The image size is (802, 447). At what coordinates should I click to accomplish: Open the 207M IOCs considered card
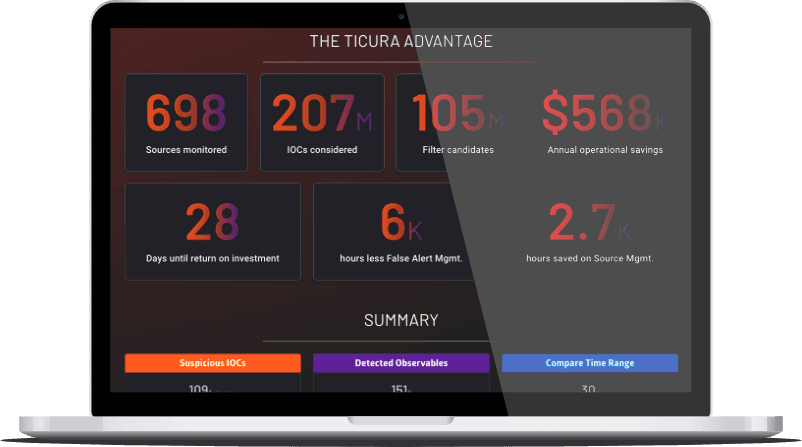tap(322, 122)
